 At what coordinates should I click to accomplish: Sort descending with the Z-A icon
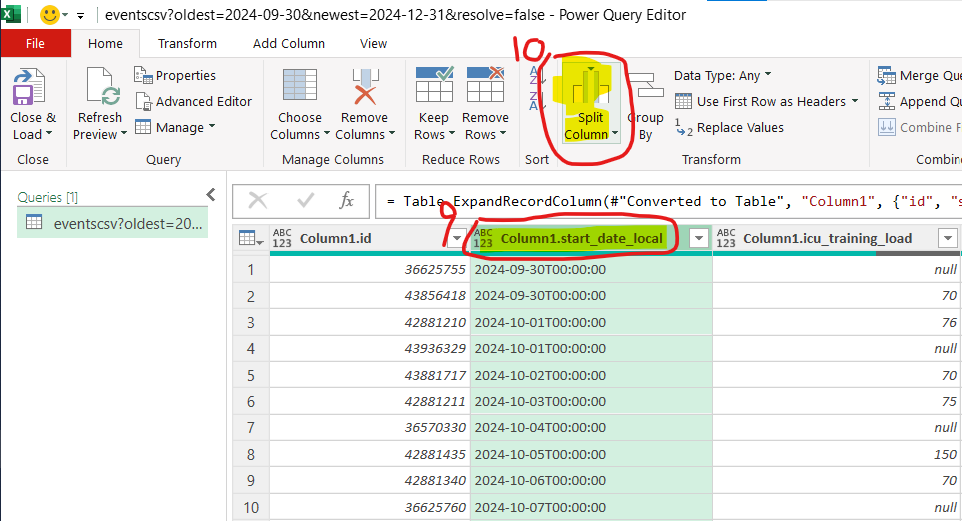pos(538,101)
